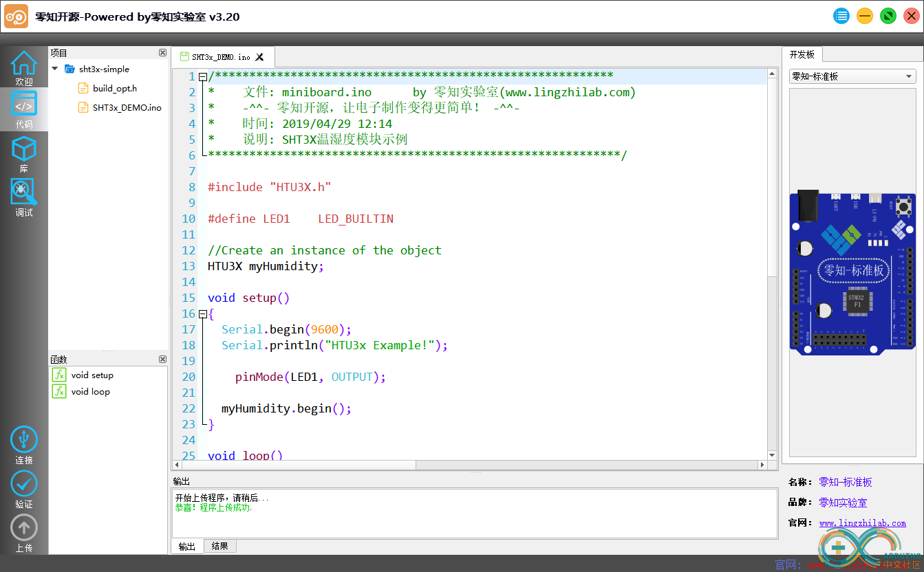Viewport: 924px width, 572px height.
Task: Select sht3x-simple project node
Action: [104, 69]
